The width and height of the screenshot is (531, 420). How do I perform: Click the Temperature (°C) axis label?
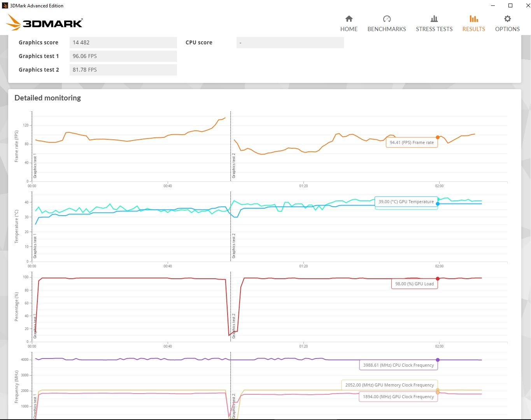pos(16,227)
